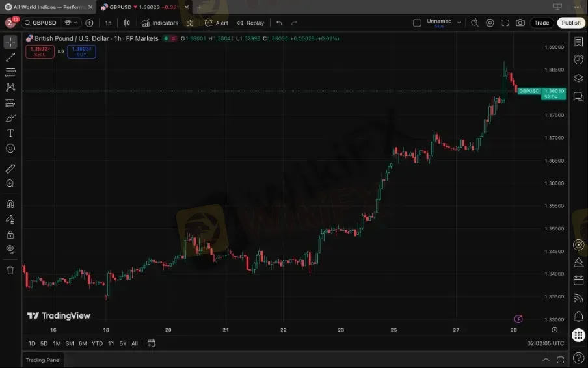Select the trend line drawing tool
Viewport: 588px width, 368px height.
click(x=10, y=57)
